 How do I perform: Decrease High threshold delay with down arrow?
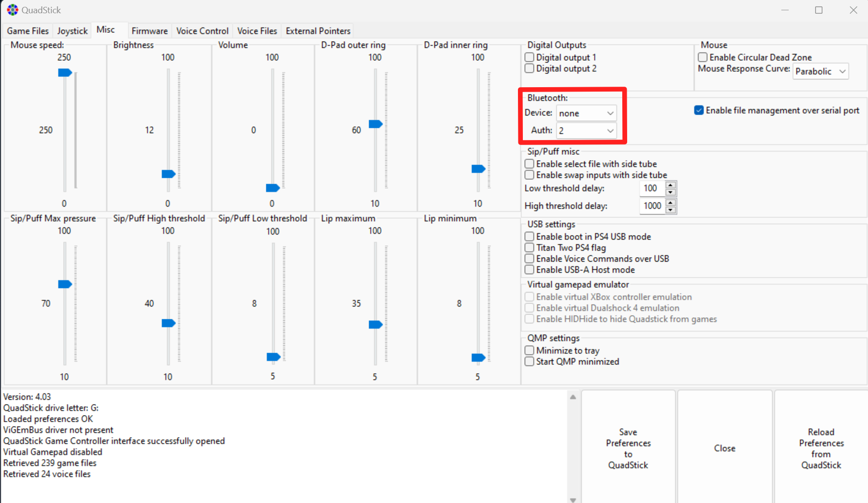(x=671, y=210)
